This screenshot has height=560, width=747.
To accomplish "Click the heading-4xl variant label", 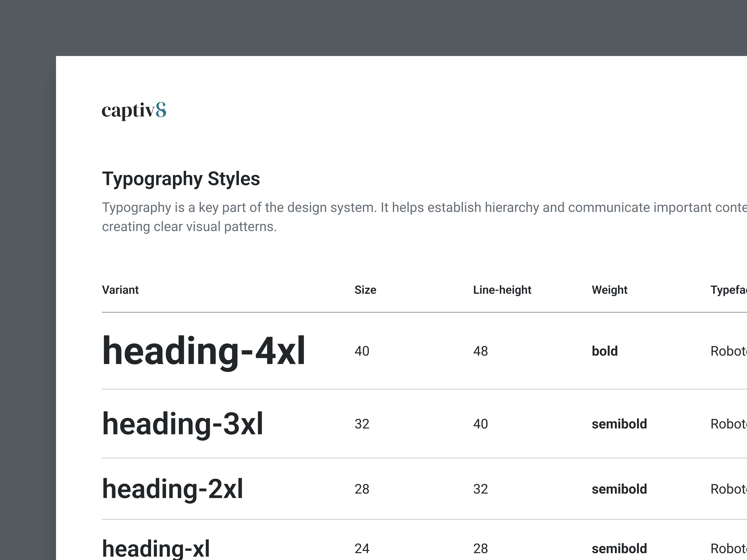I will 204,351.
